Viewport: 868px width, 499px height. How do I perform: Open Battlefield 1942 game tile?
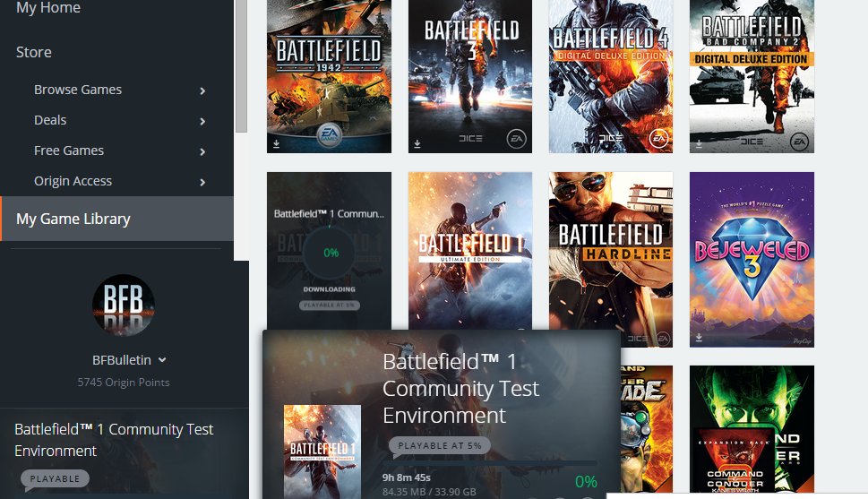(329, 76)
